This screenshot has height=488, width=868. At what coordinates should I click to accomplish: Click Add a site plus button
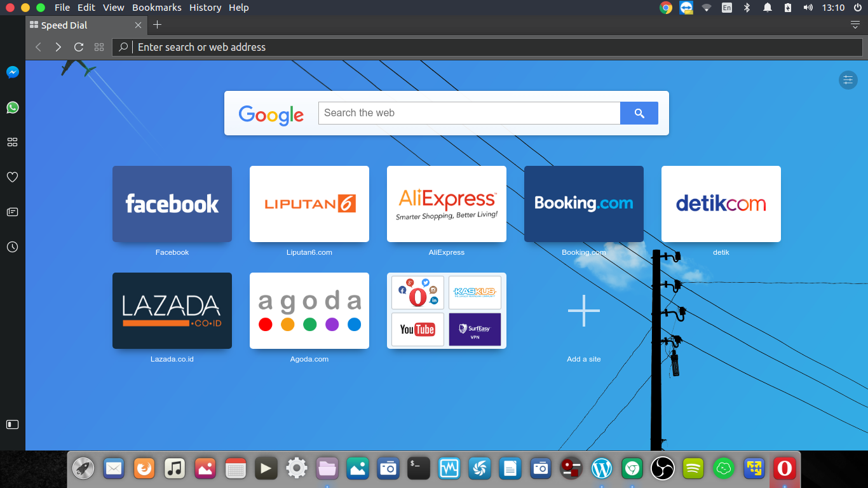pyautogui.click(x=584, y=311)
